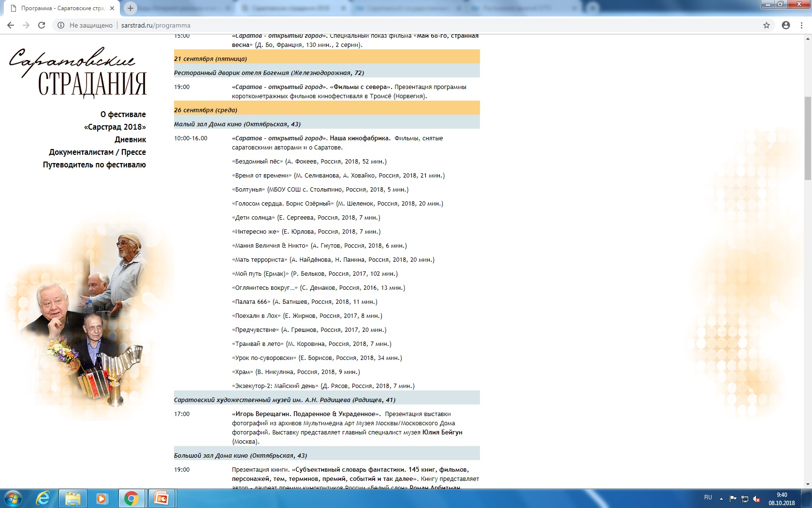Click film row '«Предчувствие»'

point(309,330)
